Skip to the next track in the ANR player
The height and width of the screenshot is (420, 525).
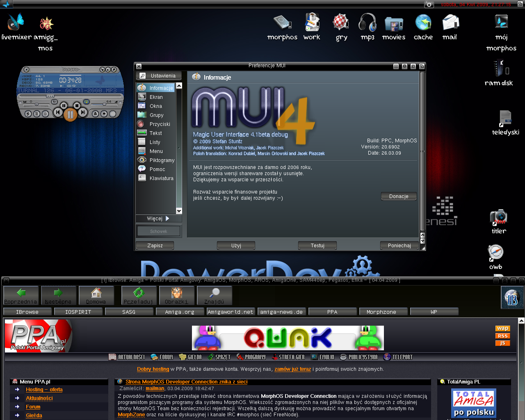(x=83, y=112)
